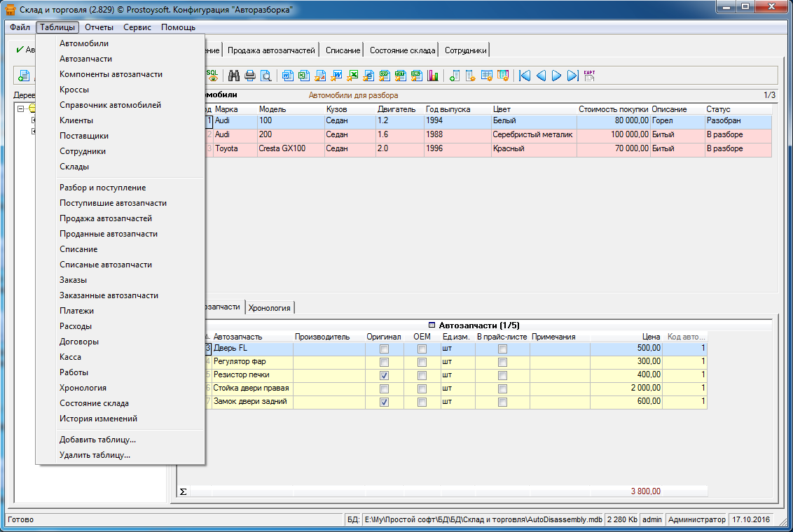Click the binoculars search icon in toolbar
This screenshot has height=532, width=793.
(234, 76)
